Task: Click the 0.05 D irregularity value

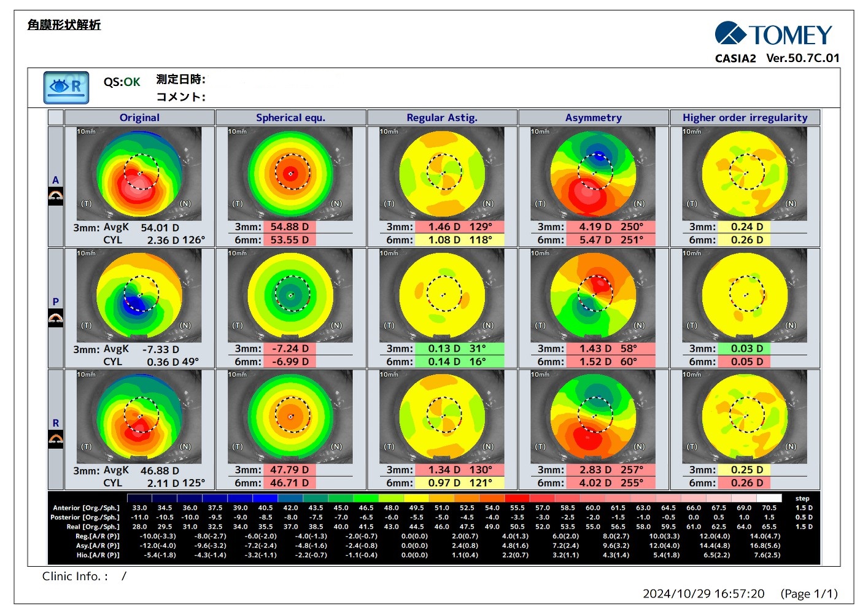Action: point(745,361)
